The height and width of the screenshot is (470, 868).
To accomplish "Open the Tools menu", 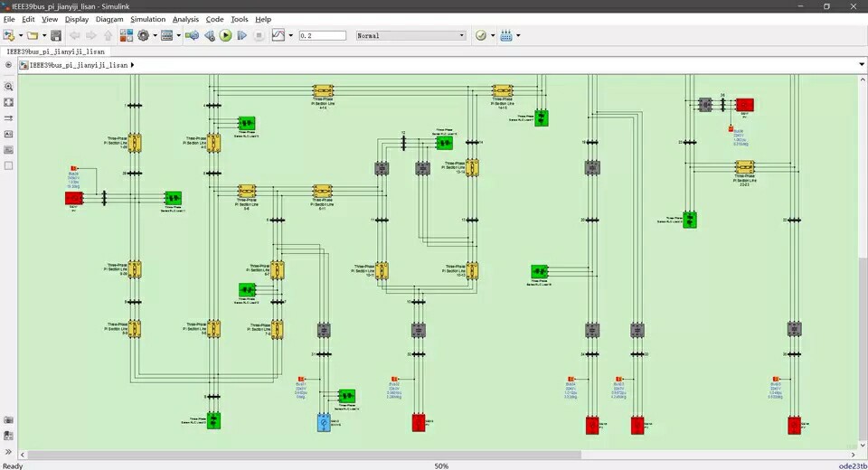I will pos(239,19).
